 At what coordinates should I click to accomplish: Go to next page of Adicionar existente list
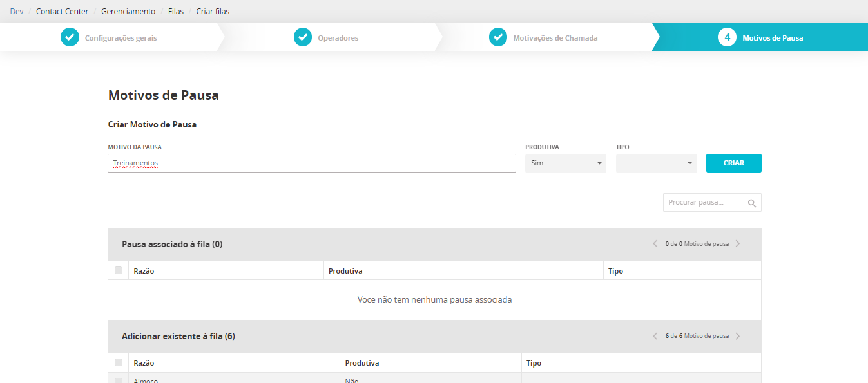pyautogui.click(x=738, y=336)
